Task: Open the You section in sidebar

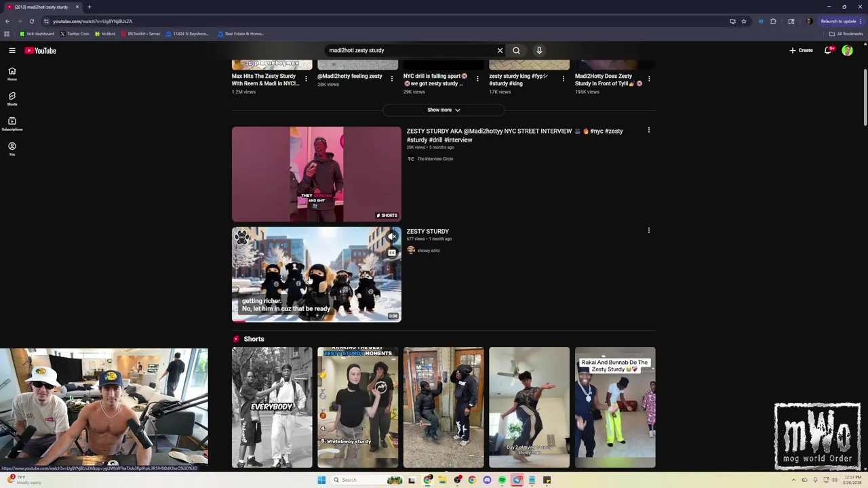Action: tap(12, 149)
